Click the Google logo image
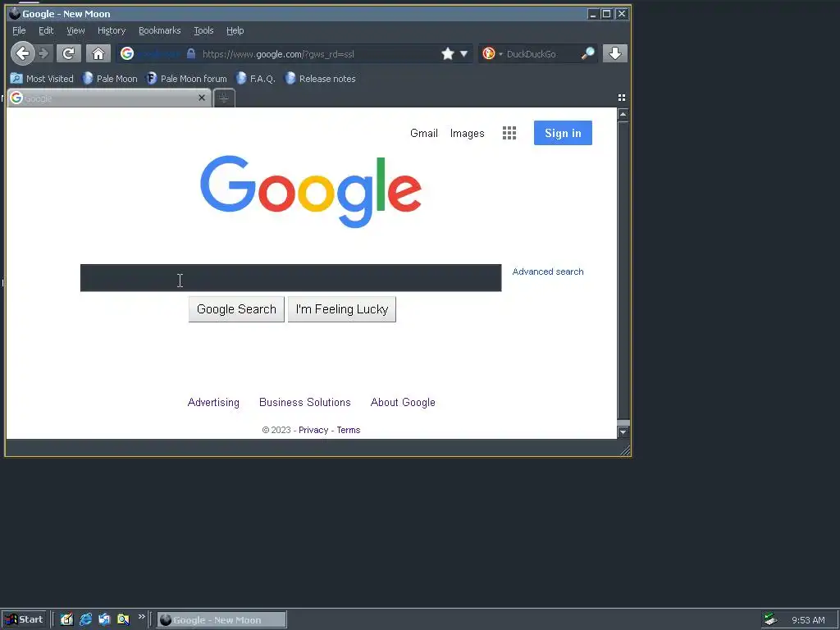 [311, 191]
